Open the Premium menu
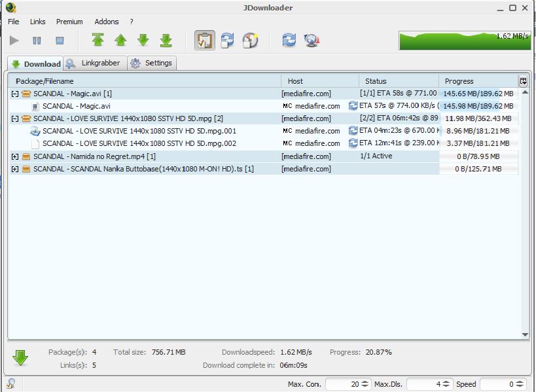The image size is (536, 392). coord(69,22)
